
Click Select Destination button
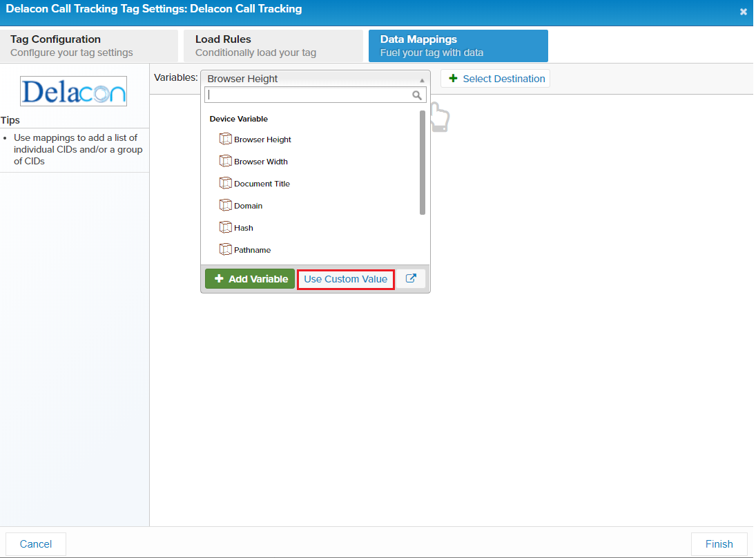pyautogui.click(x=495, y=79)
